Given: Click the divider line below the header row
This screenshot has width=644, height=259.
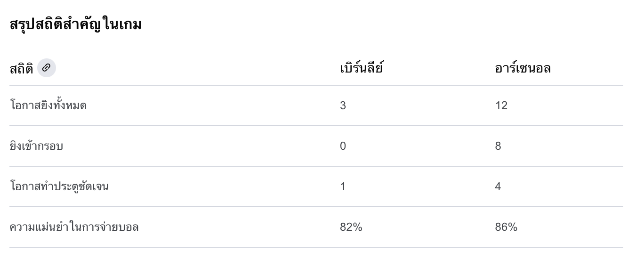Looking at the screenshot, I should (x=316, y=85).
